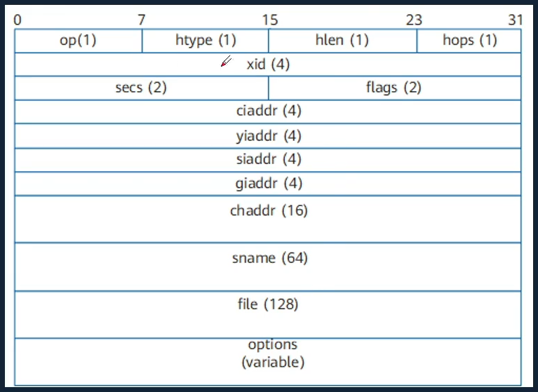Select the chaddr (16) block
The width and height of the screenshot is (538, 392).
point(268,219)
